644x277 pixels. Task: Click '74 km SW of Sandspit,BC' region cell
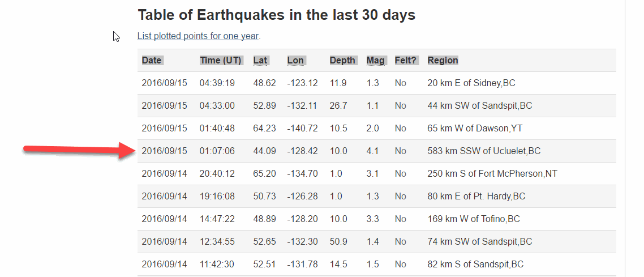click(479, 242)
